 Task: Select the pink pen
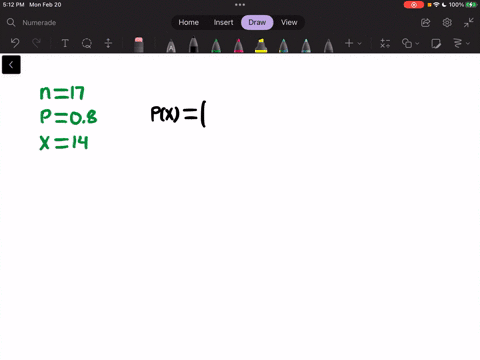238,45
